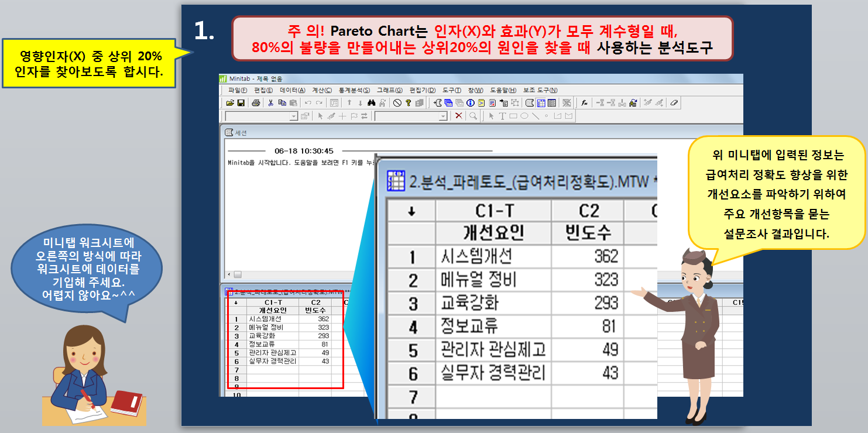
Task: Click the Current Data Window icon
Action: [x=541, y=102]
